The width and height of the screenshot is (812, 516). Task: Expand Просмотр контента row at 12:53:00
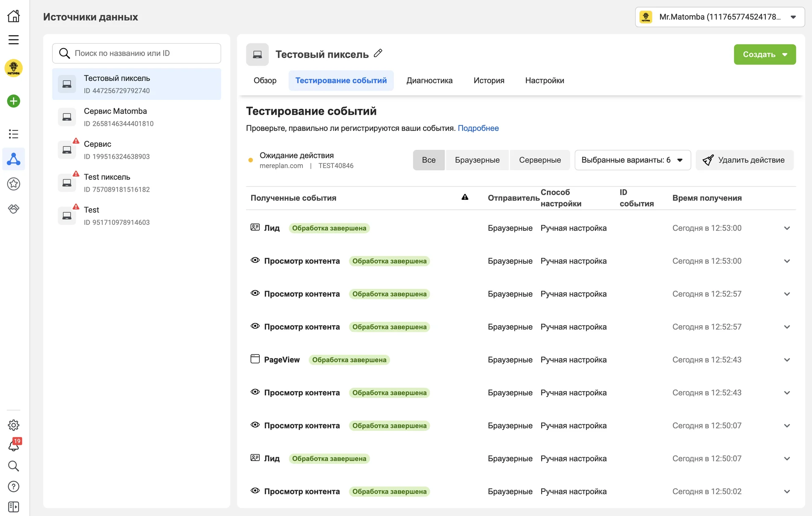(x=787, y=261)
